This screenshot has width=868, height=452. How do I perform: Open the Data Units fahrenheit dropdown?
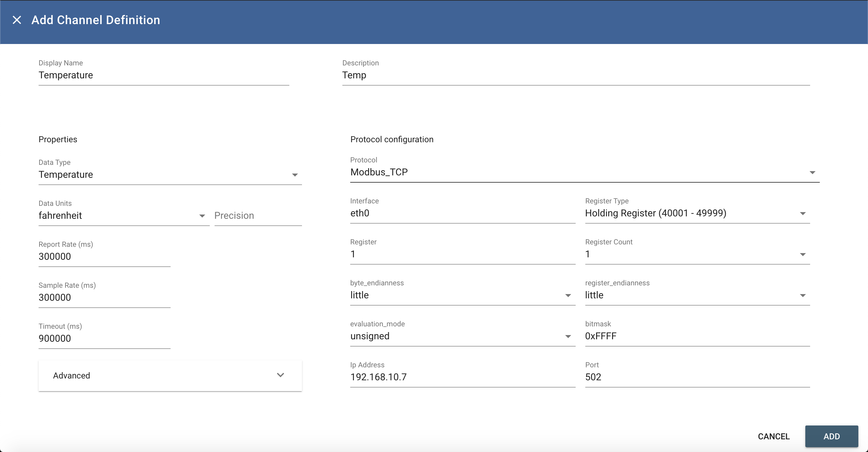[124, 215]
